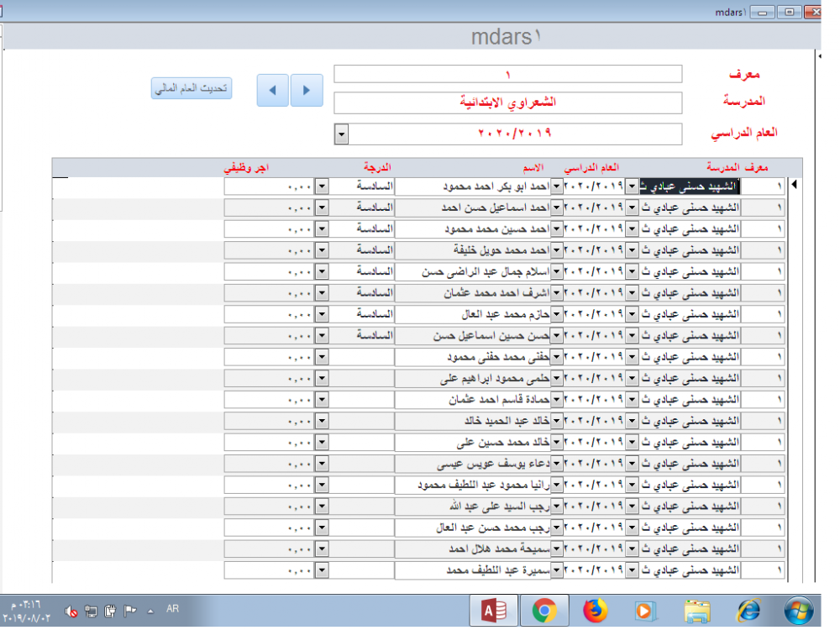Click the AR language indicator in tray
The width and height of the screenshot is (840, 630).
(173, 609)
